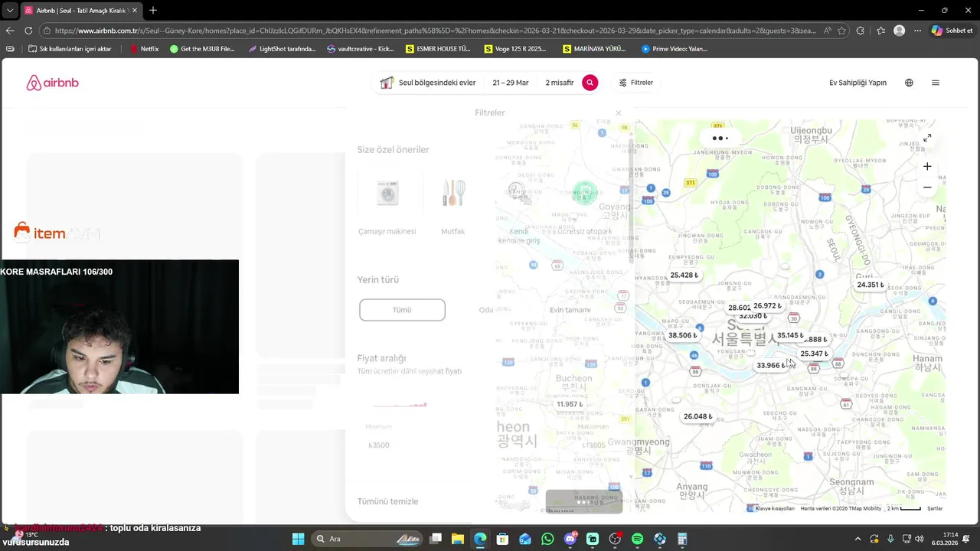Click the Airbnb logo
The image size is (980, 551).
[52, 83]
